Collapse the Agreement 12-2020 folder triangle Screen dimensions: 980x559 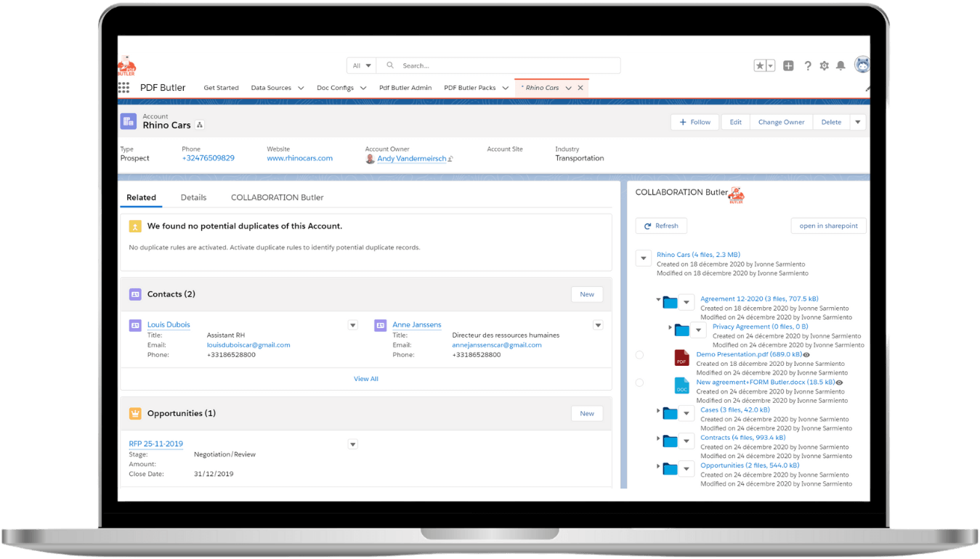click(x=658, y=300)
